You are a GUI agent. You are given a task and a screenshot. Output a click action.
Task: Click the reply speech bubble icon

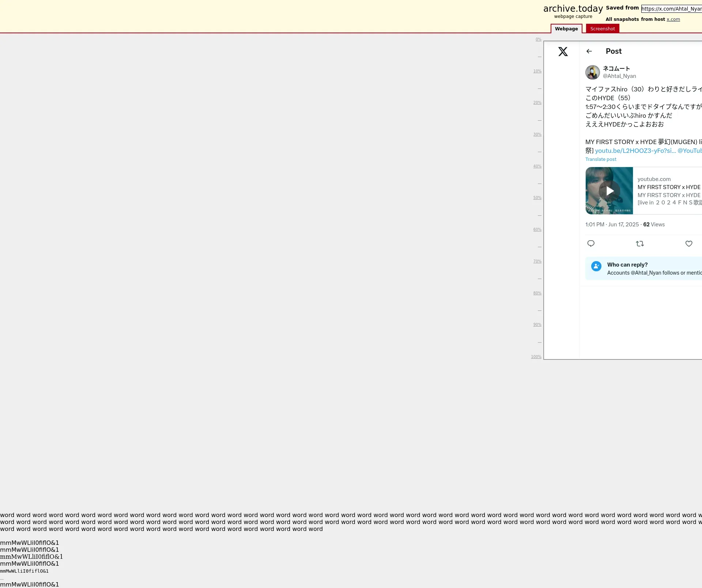coord(591,244)
